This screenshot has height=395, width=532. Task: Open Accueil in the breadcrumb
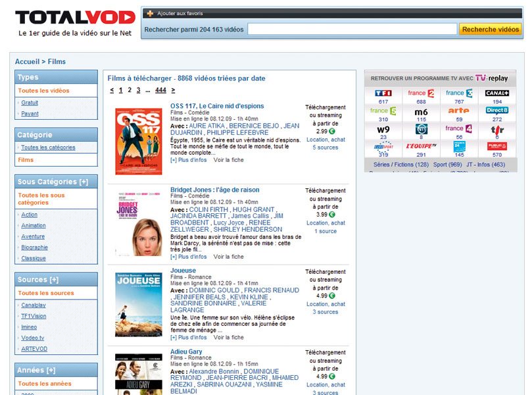pos(27,61)
